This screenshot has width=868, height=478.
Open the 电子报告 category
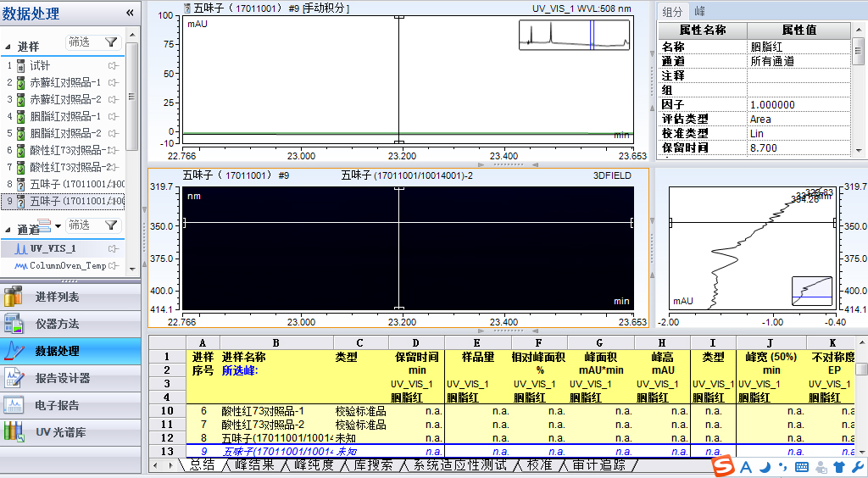click(70, 405)
